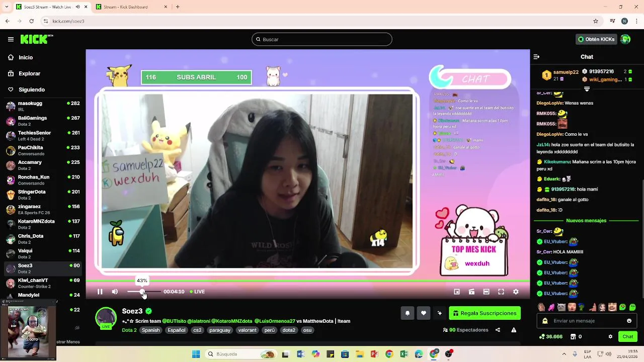Image resolution: width=644 pixels, height=362 pixels.
Task: Open Chris_Dota channel in sidebar
Action: coord(43,239)
